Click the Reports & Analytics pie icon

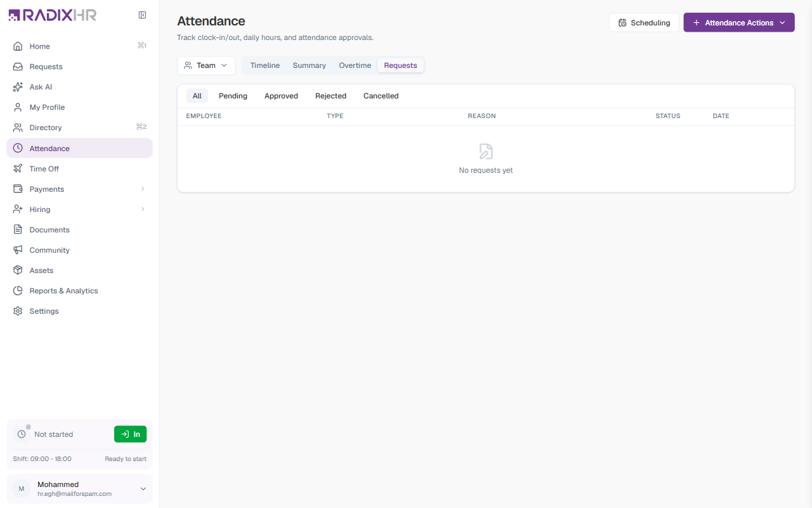(x=18, y=291)
